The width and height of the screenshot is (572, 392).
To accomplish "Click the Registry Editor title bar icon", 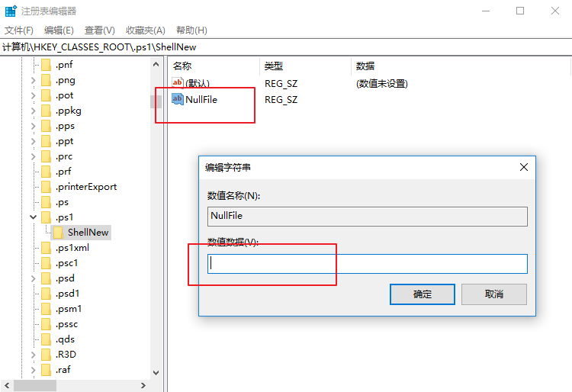I will pos(11,11).
